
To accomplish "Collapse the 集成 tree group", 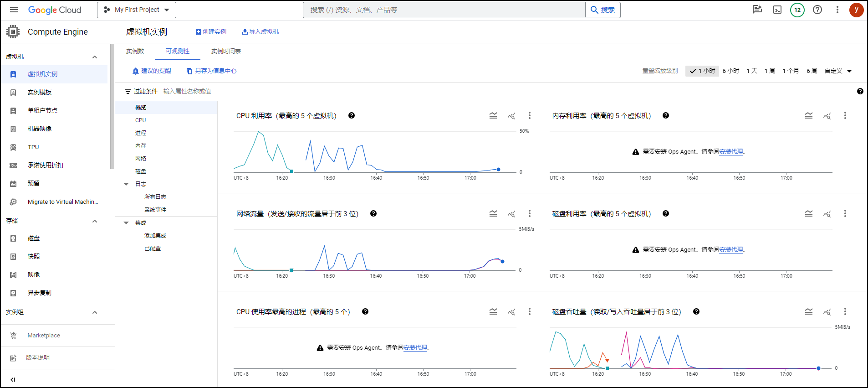I will point(126,223).
